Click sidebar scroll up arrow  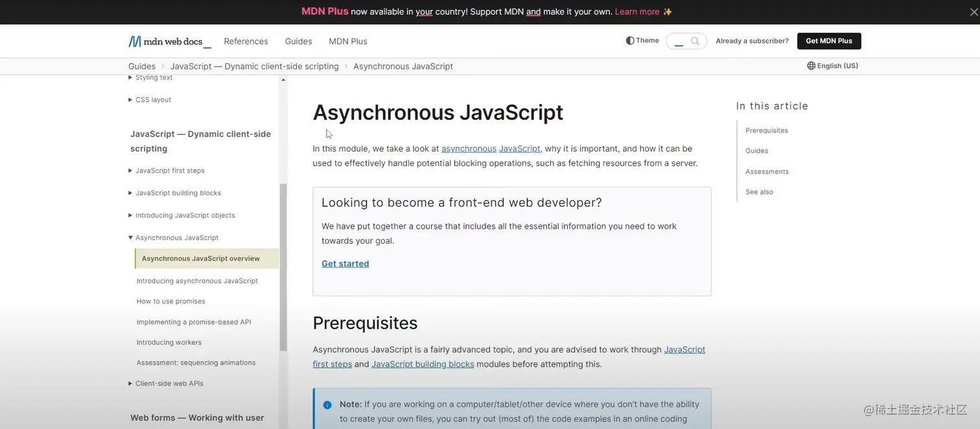click(283, 80)
